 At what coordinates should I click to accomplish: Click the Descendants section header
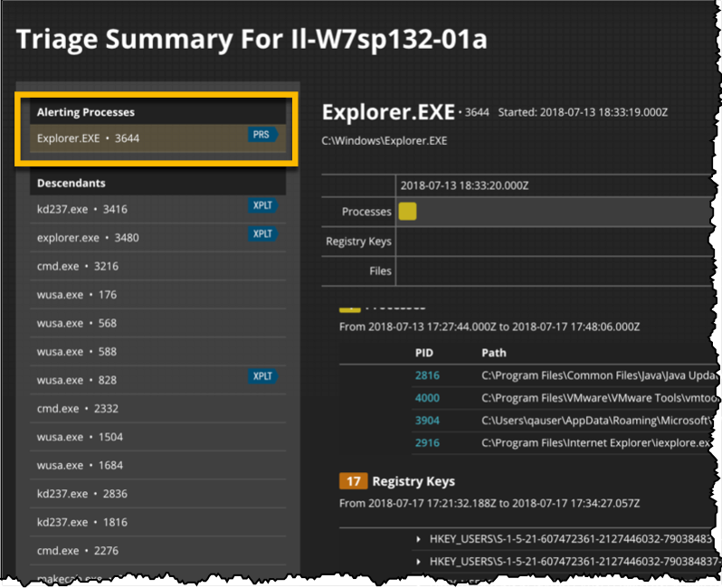(157, 184)
